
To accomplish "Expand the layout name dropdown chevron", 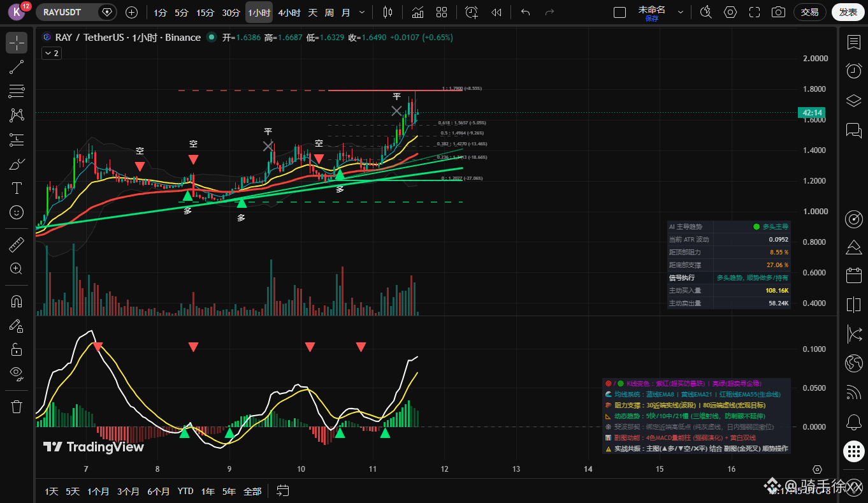I will 681,12.
